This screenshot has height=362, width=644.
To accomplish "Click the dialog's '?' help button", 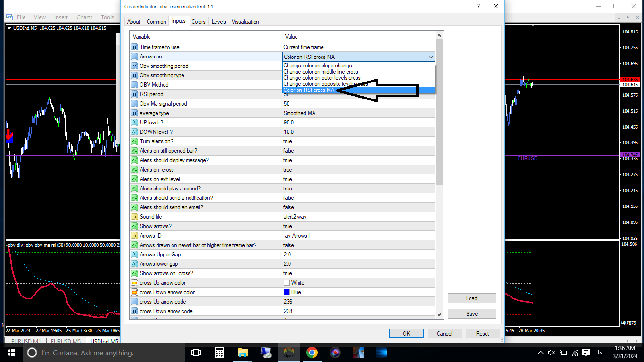I will coord(479,7).
